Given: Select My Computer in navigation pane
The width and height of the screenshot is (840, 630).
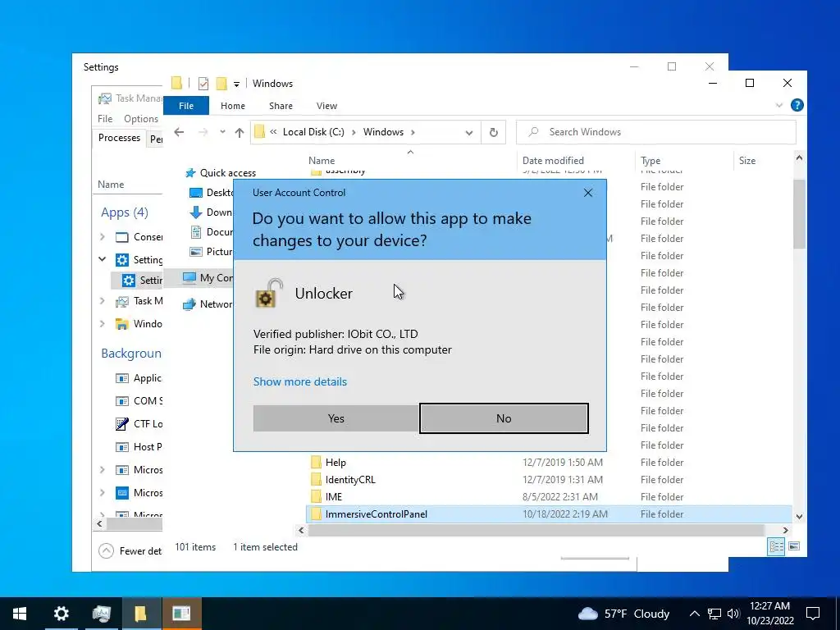Looking at the screenshot, I should tap(208, 277).
